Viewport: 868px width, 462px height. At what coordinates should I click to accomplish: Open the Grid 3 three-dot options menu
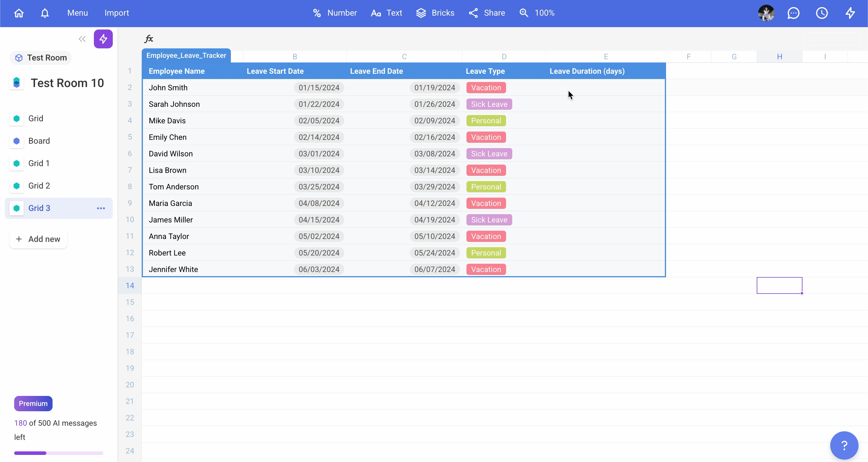click(x=101, y=208)
